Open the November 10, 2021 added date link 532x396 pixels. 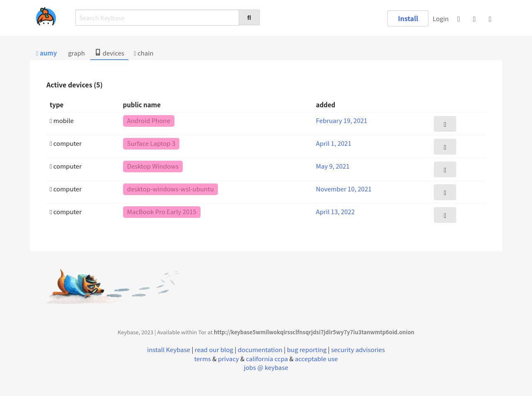coord(343,189)
